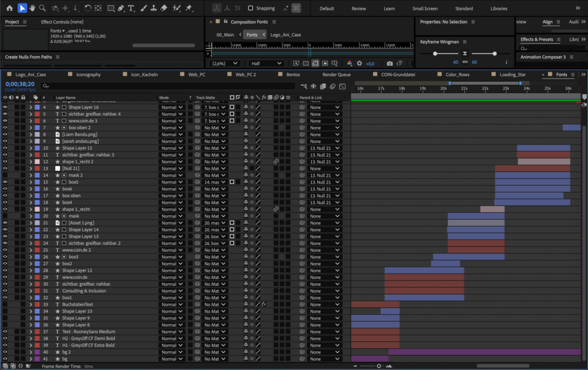Viewport: 588px width, 370px height.
Task: Click the Puppet Pin tool
Action: click(189, 8)
